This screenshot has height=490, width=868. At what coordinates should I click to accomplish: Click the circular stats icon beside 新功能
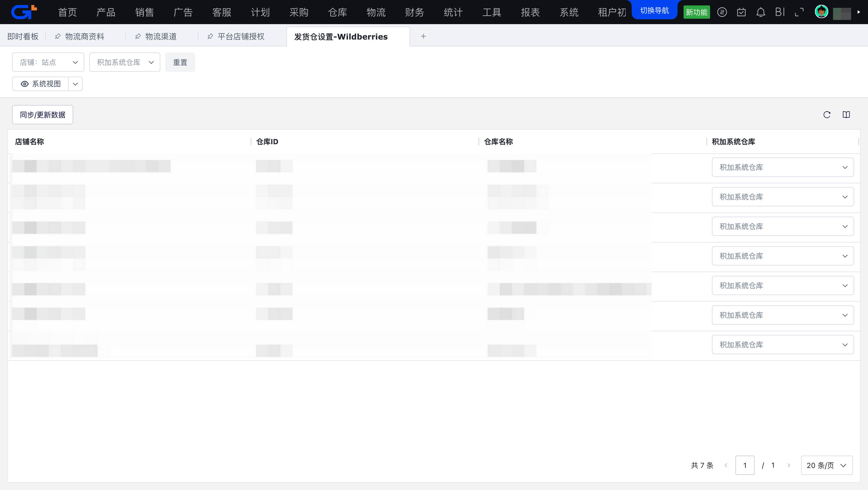722,12
